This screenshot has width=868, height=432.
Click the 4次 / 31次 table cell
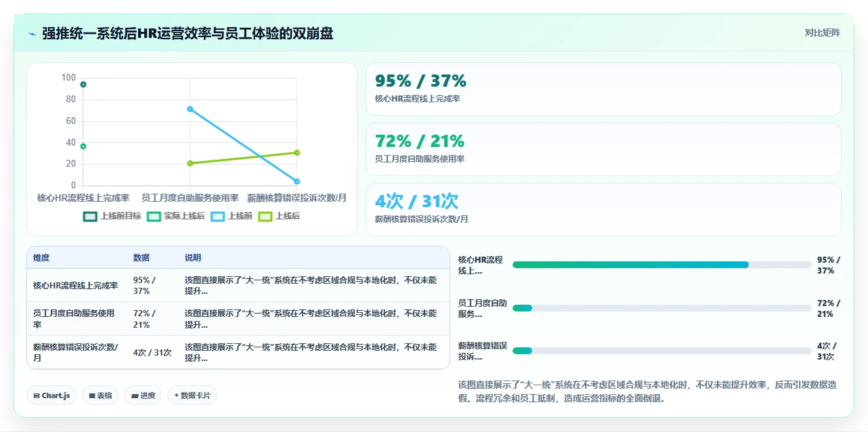click(x=152, y=353)
